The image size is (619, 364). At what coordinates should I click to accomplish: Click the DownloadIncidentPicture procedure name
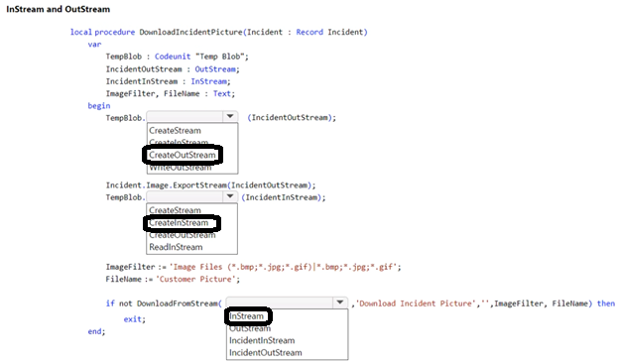(x=190, y=32)
